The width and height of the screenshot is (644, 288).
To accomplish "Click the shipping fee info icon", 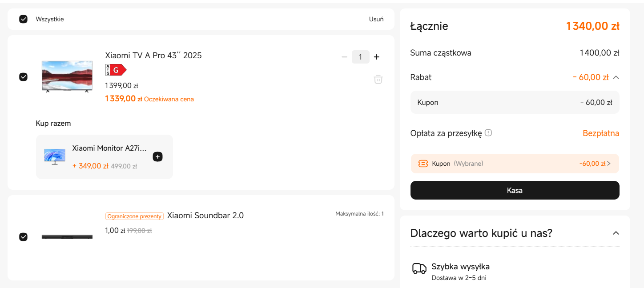I will [x=488, y=133].
